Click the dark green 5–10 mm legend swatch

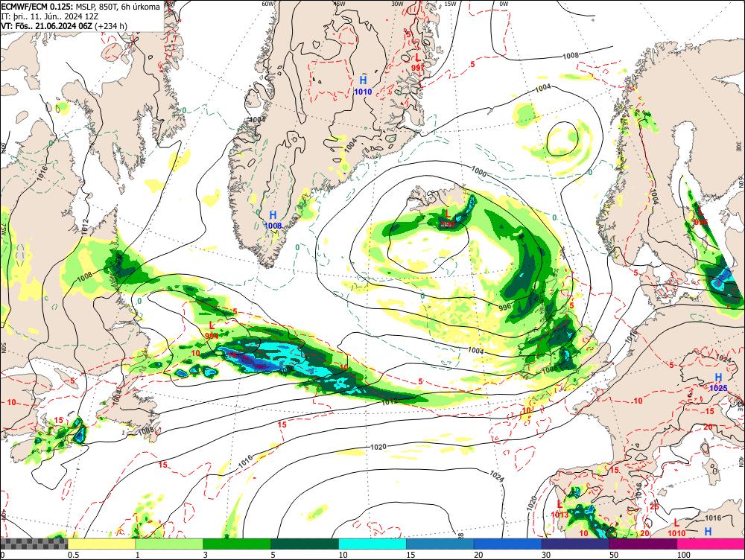[x=305, y=544]
